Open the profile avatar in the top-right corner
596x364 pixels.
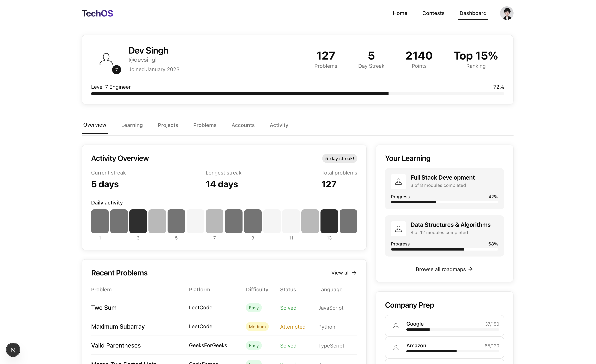click(x=507, y=13)
